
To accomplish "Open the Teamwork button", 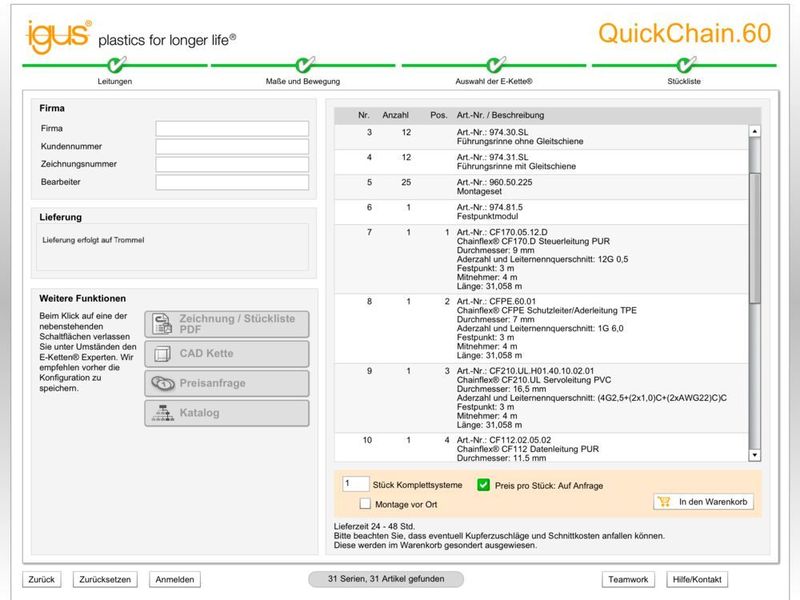I will (x=628, y=579).
